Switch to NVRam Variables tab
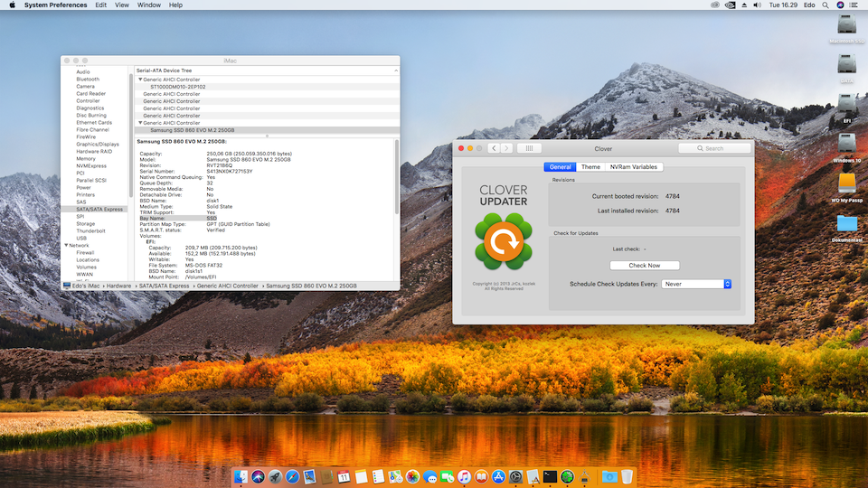Image resolution: width=868 pixels, height=488 pixels. coord(633,166)
